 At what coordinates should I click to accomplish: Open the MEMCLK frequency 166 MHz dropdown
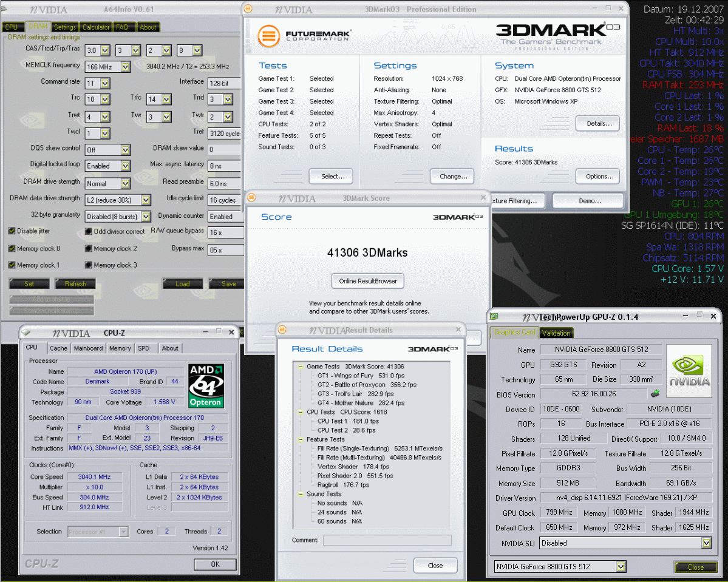[125, 67]
